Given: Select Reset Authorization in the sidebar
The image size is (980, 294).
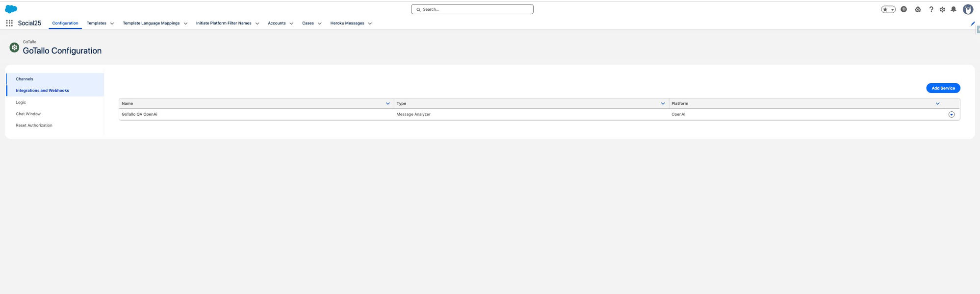Looking at the screenshot, I should 55,125.
